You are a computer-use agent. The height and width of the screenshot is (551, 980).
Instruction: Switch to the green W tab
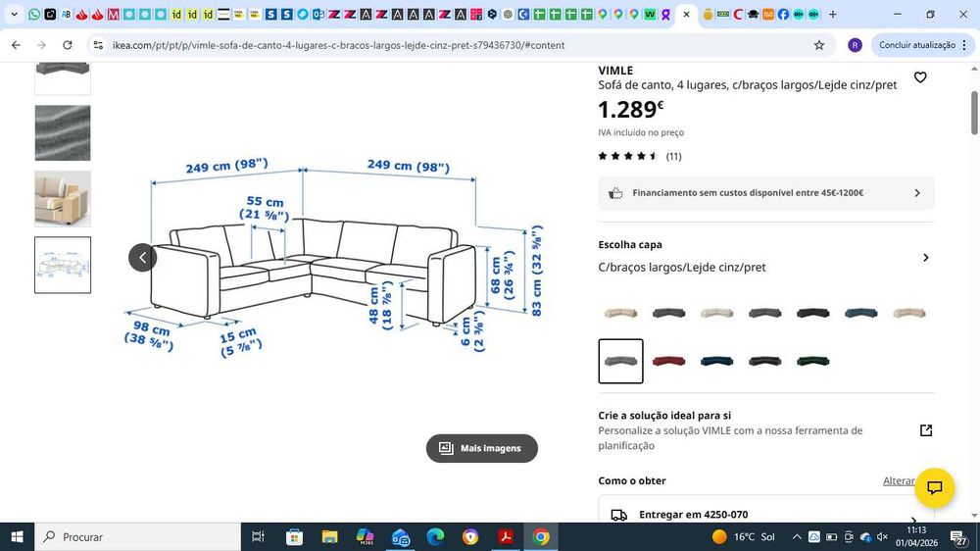650,14
